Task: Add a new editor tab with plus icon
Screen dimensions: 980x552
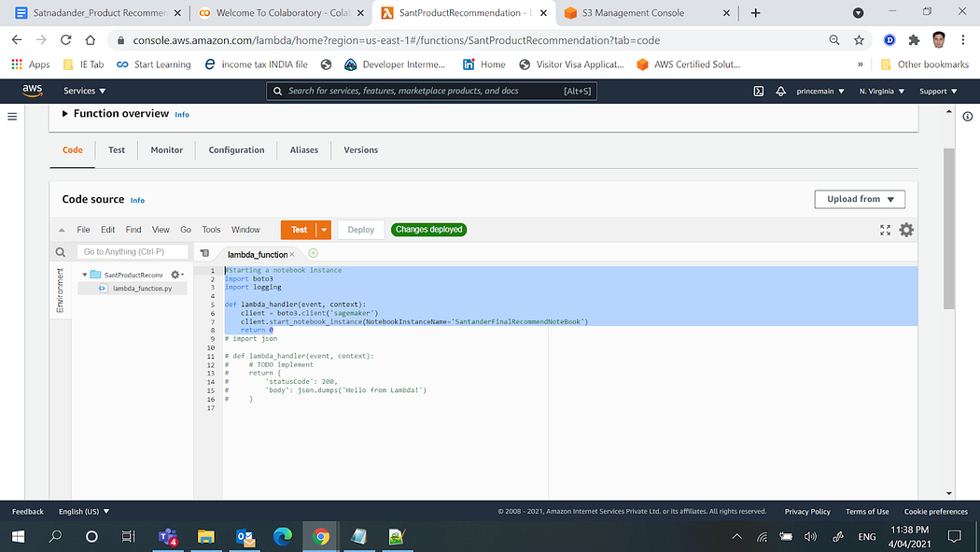Action: [x=313, y=253]
